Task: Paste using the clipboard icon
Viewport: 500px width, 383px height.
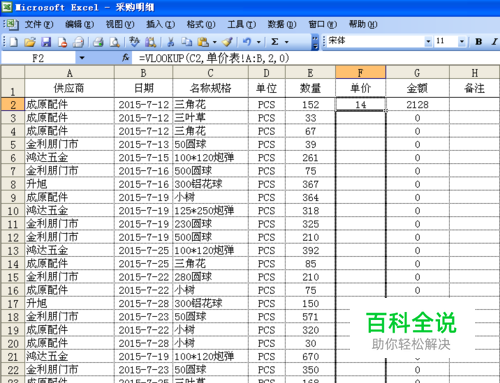Action: (203, 42)
